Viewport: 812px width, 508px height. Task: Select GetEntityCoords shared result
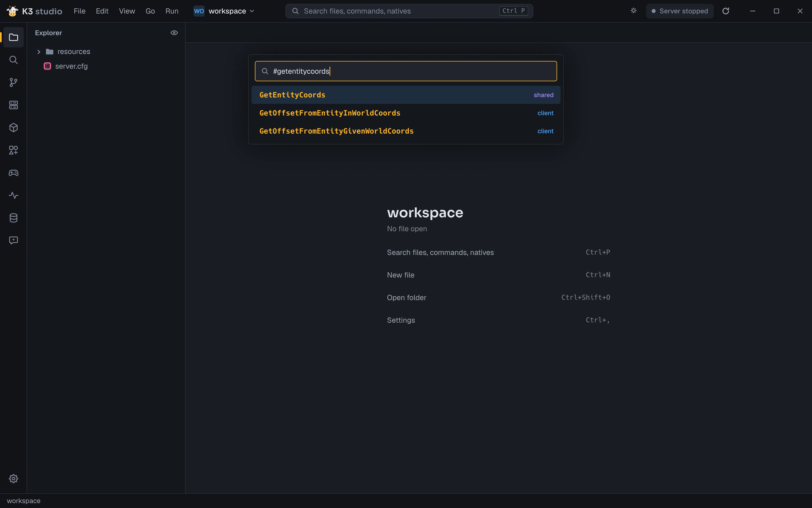click(x=406, y=95)
